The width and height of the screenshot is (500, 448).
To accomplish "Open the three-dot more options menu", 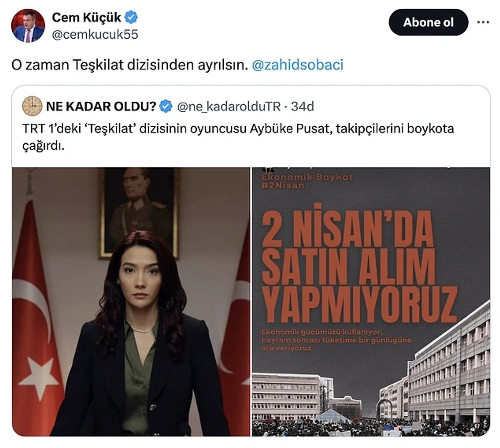I will tap(483, 22).
